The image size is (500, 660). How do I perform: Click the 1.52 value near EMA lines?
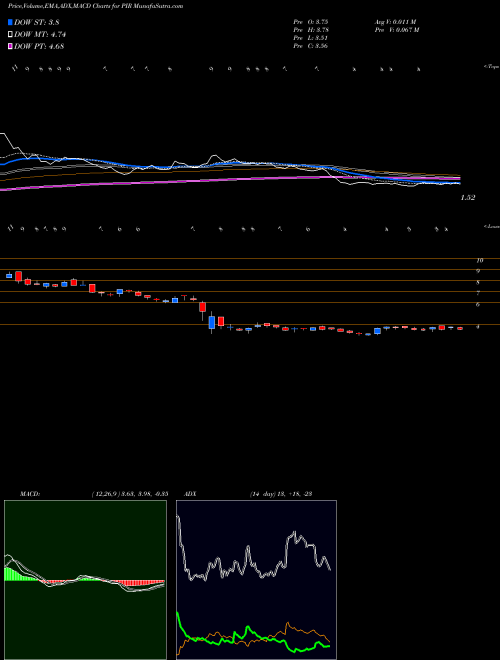468,197
